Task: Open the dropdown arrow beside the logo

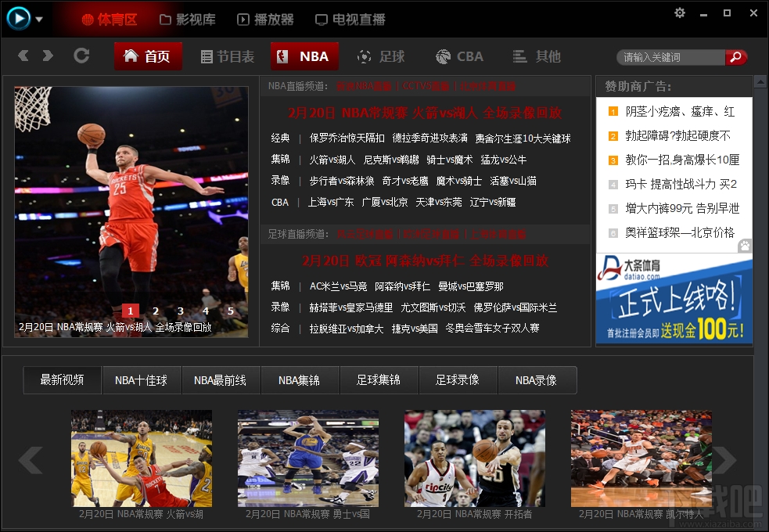Action: (x=39, y=20)
